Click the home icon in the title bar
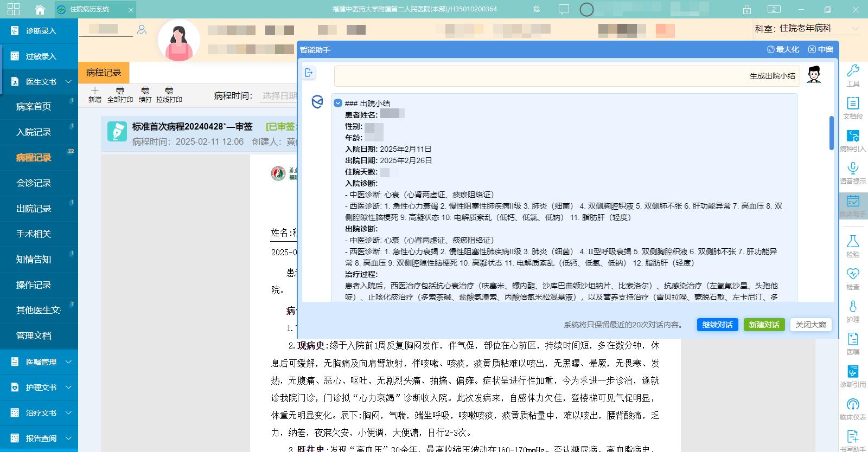 point(40,9)
